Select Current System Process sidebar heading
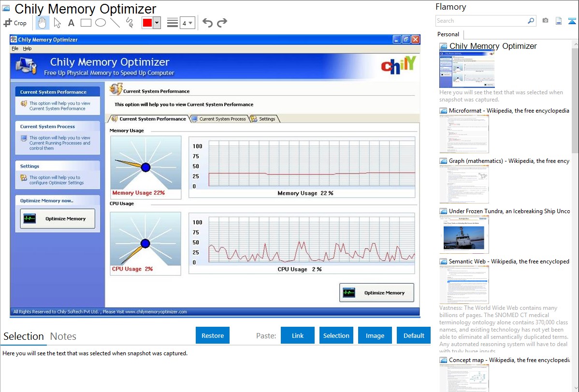 [x=47, y=126]
